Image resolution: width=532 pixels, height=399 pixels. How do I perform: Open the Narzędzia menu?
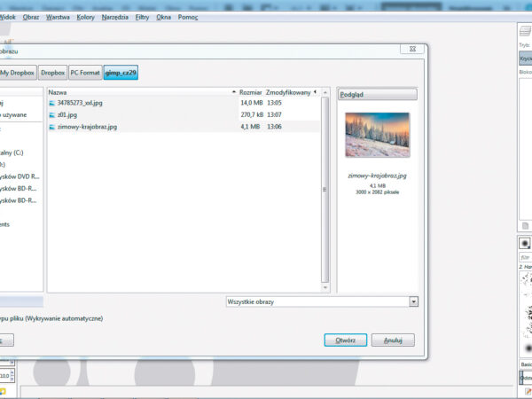point(114,17)
